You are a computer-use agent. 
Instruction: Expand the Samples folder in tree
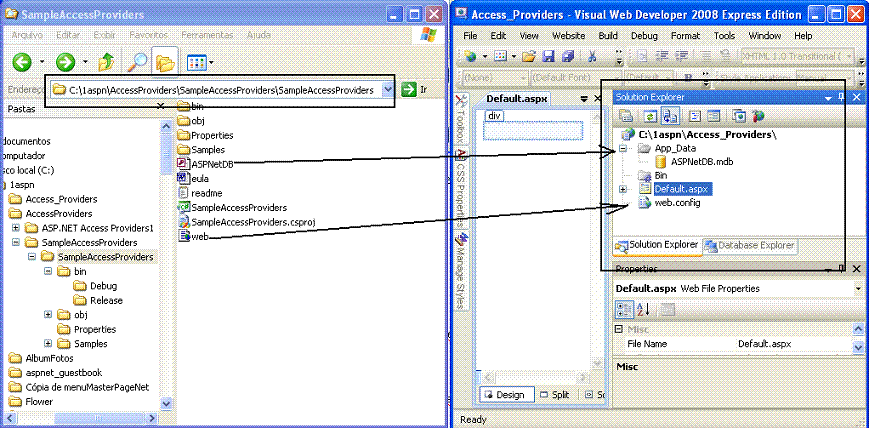(48, 343)
